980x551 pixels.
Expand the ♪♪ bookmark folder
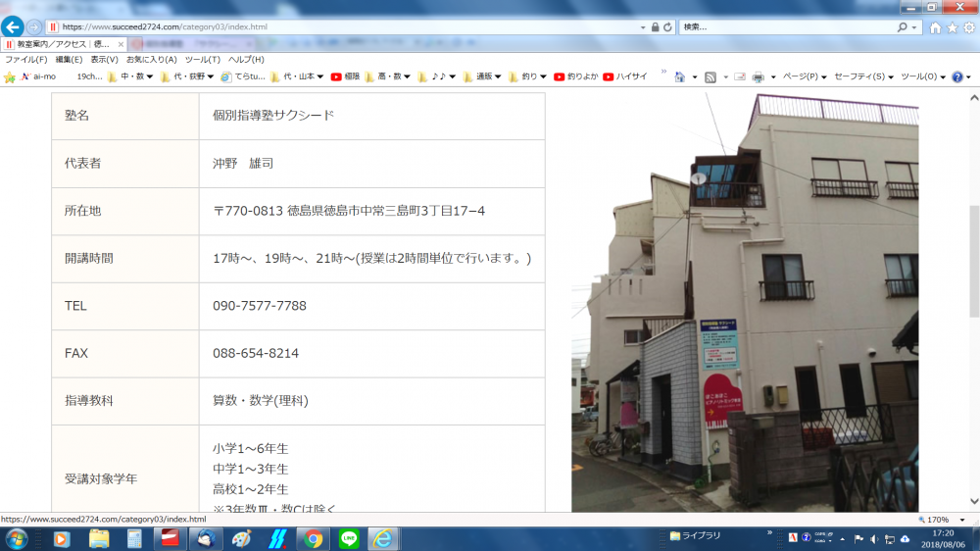(436, 76)
